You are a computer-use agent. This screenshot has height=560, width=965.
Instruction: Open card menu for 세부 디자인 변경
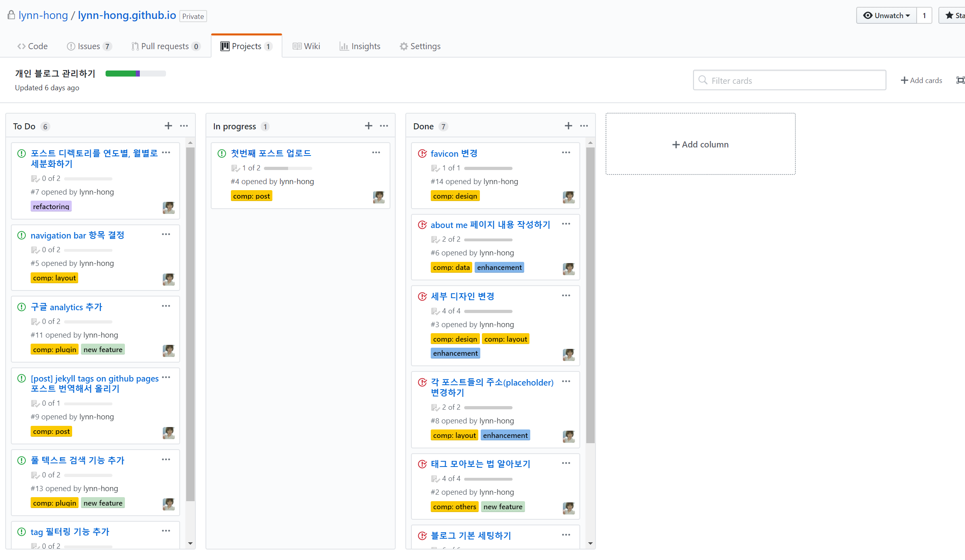[x=566, y=296]
